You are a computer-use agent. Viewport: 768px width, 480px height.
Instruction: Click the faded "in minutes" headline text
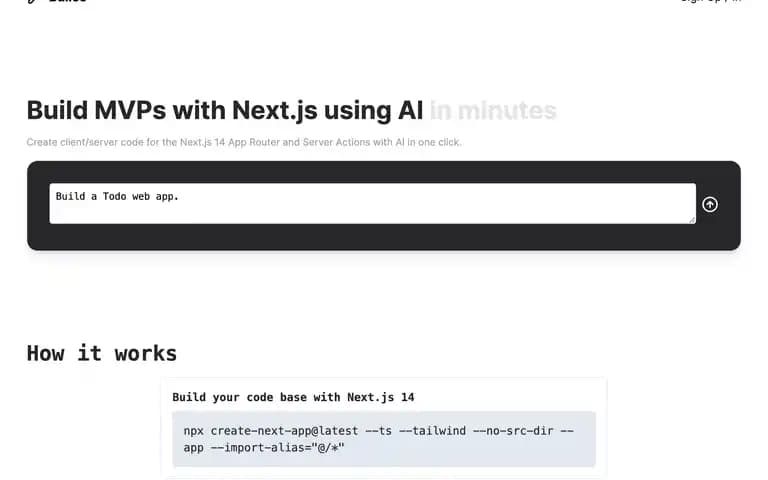pos(493,110)
